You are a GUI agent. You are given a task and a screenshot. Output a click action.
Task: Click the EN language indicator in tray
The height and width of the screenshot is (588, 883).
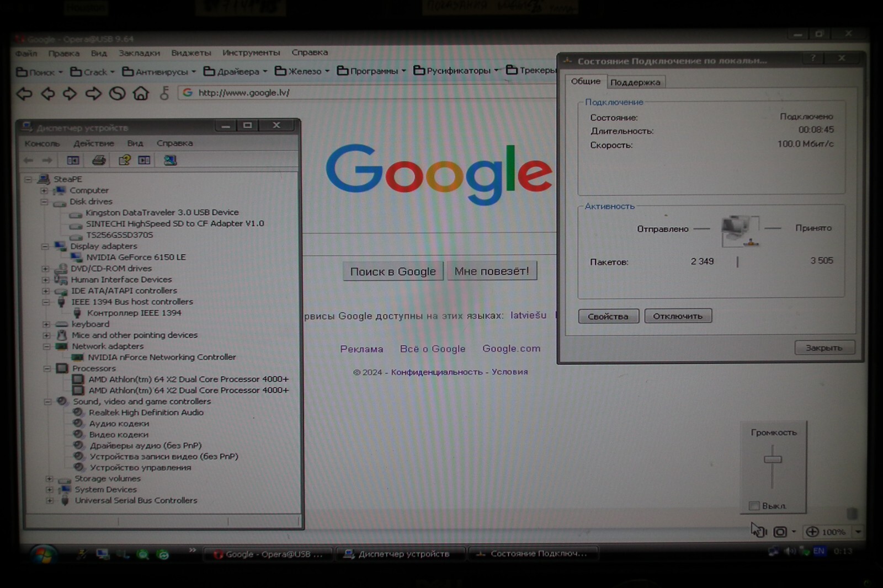tap(819, 551)
